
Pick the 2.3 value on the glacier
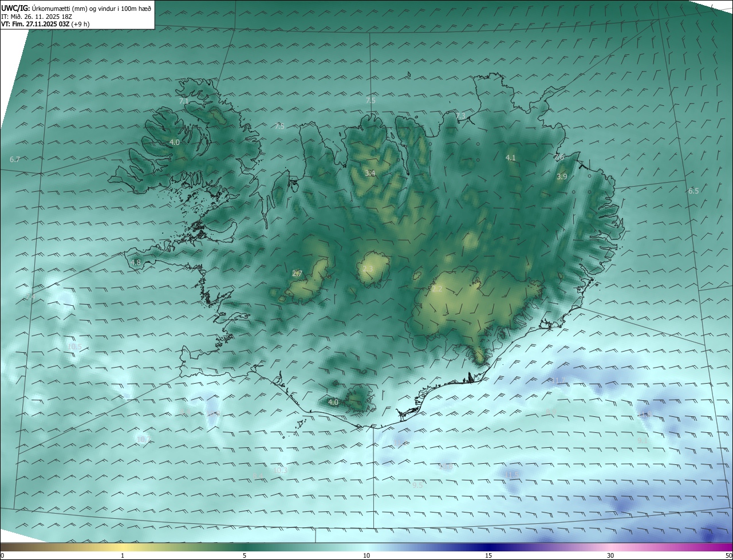click(368, 269)
